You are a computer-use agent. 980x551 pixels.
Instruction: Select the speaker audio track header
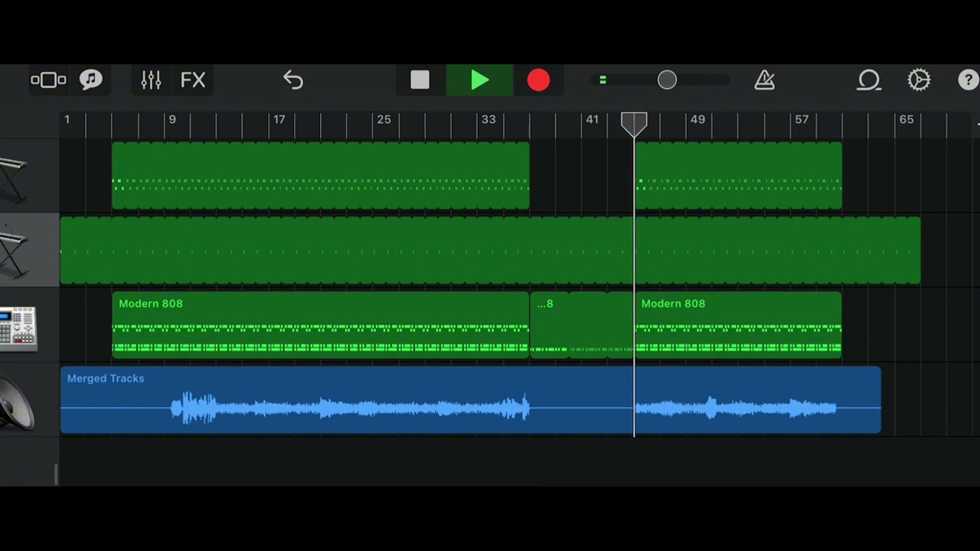tap(30, 400)
